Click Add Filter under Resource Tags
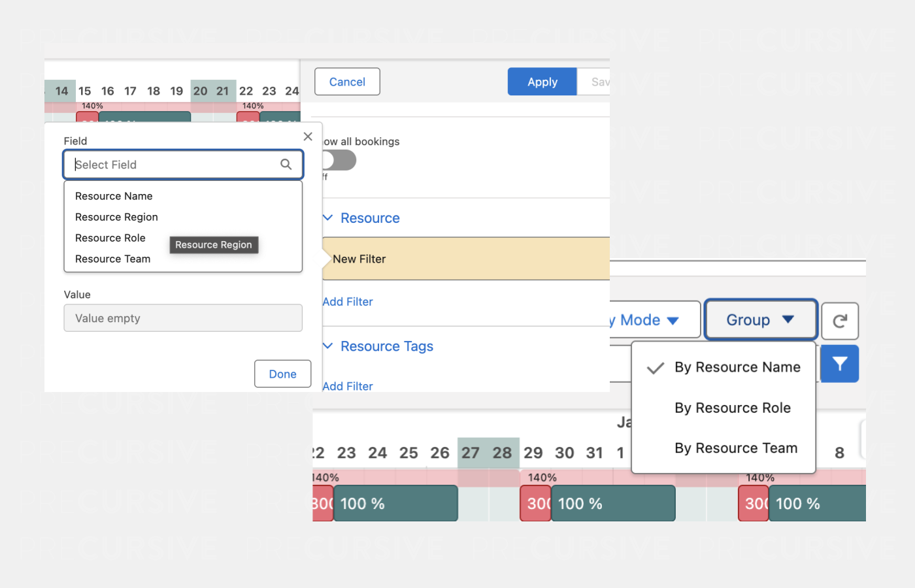 coord(348,386)
